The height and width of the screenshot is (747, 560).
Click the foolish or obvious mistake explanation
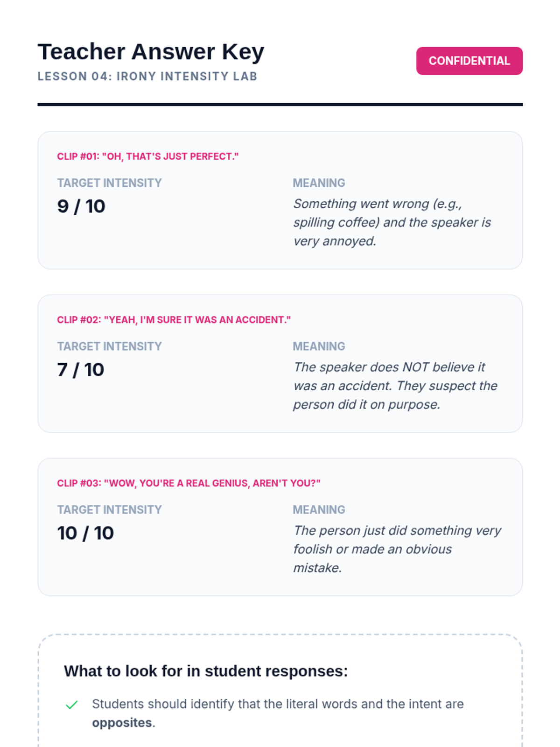397,549
